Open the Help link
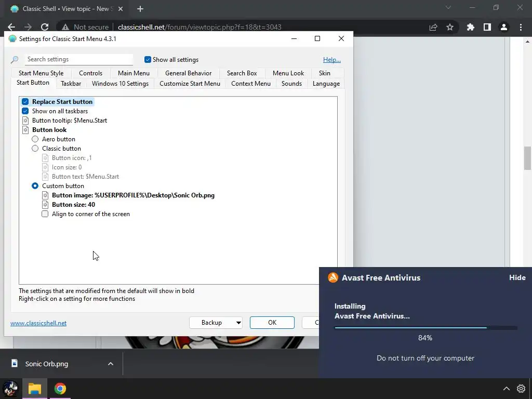The width and height of the screenshot is (532, 399). point(332,60)
